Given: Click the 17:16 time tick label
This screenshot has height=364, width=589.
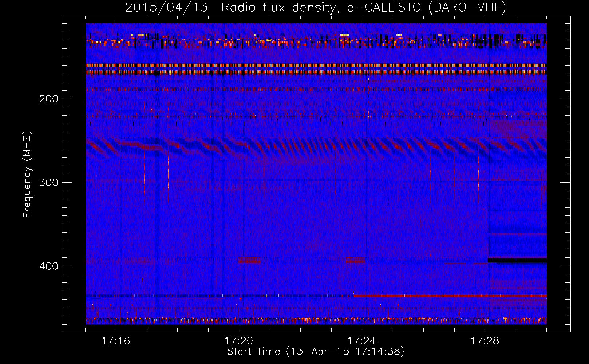Looking at the screenshot, I should click(x=116, y=341).
